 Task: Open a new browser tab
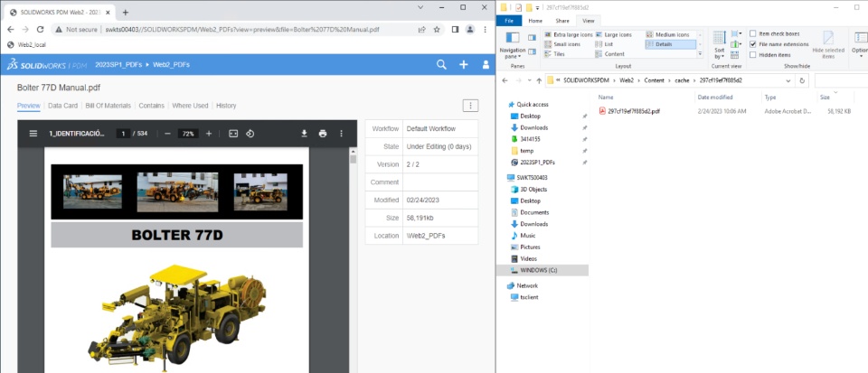tap(125, 12)
